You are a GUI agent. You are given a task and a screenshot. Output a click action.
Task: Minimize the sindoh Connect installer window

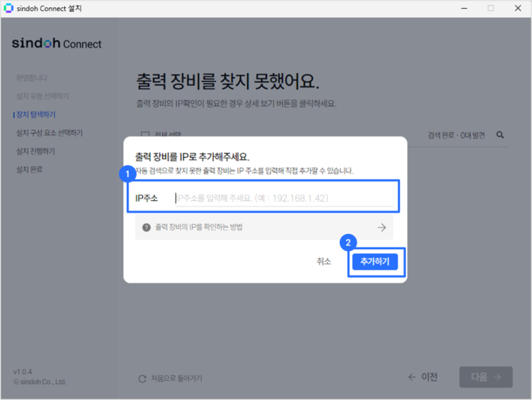point(465,8)
